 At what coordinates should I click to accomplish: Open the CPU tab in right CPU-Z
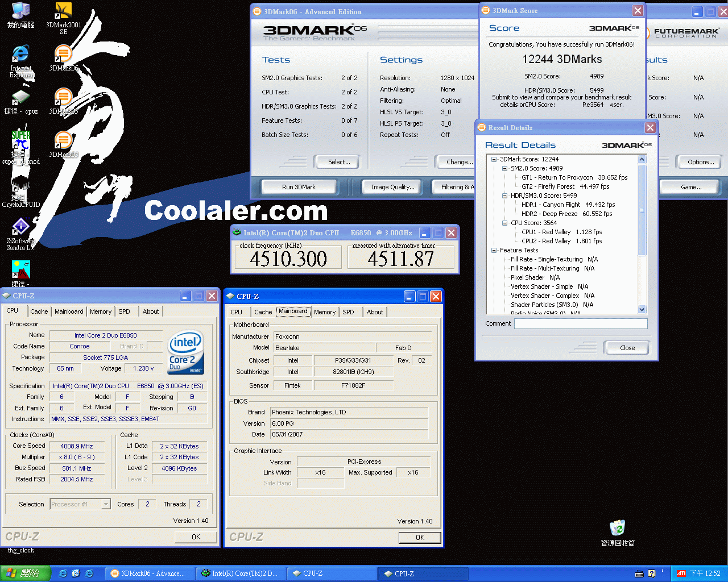[x=237, y=312]
